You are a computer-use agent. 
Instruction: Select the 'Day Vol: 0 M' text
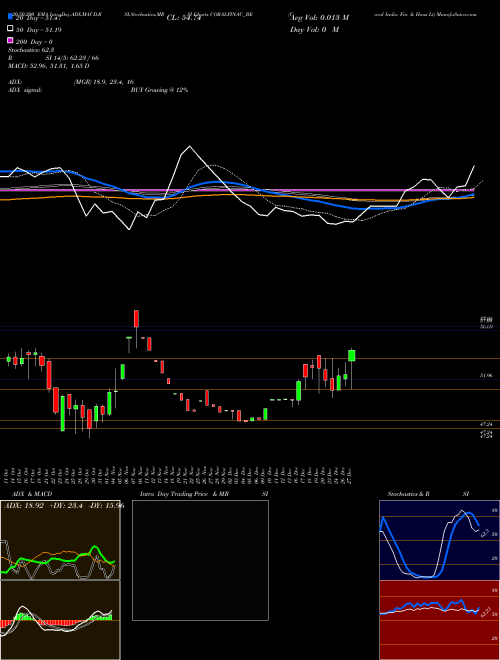(x=314, y=29)
